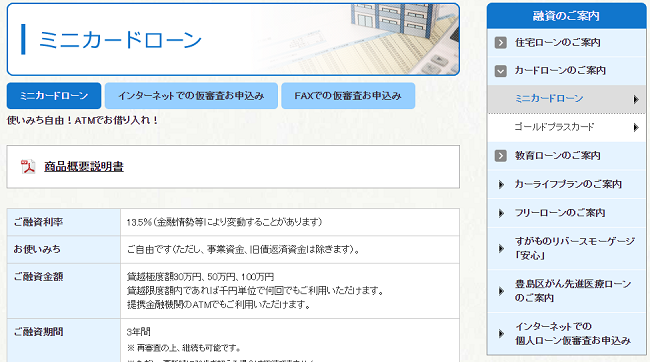Open the 商品概要説明書 document link
This screenshot has width=650, height=362.
(84, 167)
